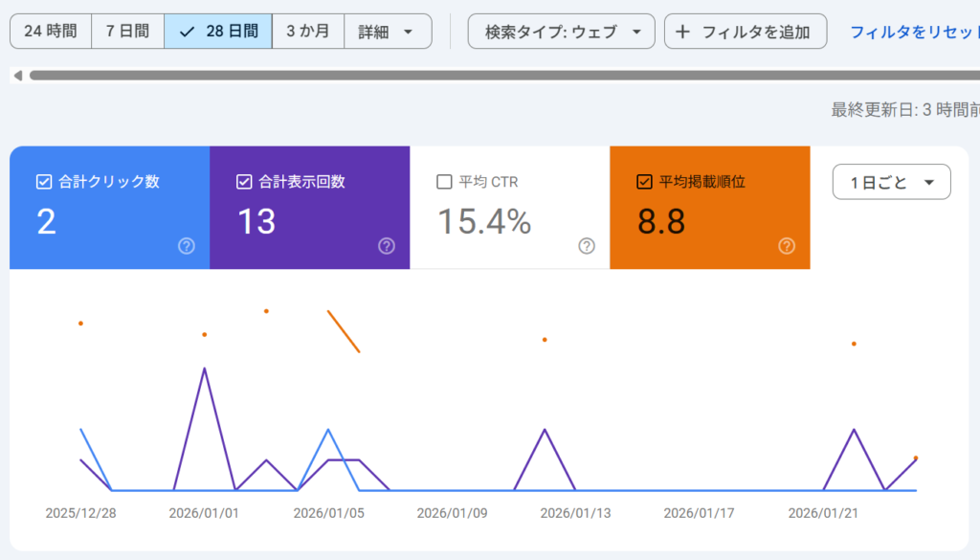Open the 1日ごと interval dropdown
This screenshot has width=980, height=560.
tap(891, 182)
